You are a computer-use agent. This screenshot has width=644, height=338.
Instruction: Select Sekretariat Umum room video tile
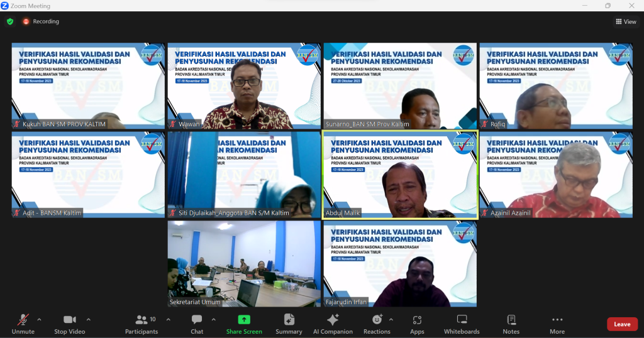(x=244, y=264)
